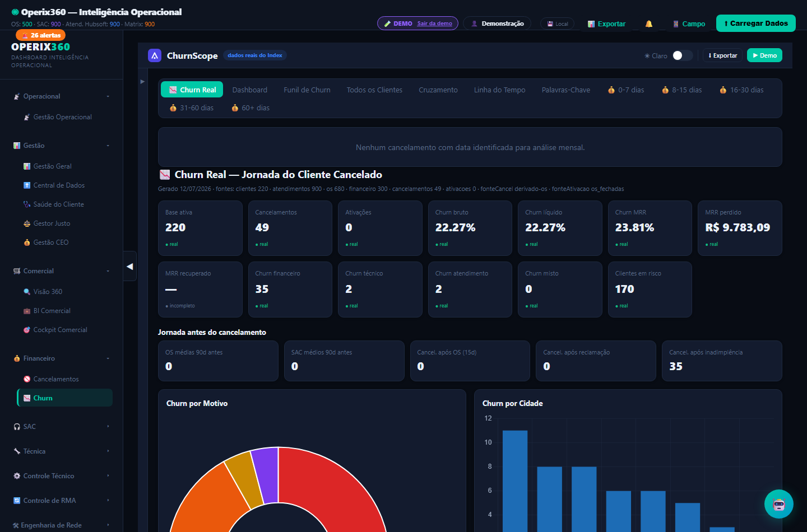Screen dimensions: 807x532
Task: Click the SAC headset icon
Action: 17,427
